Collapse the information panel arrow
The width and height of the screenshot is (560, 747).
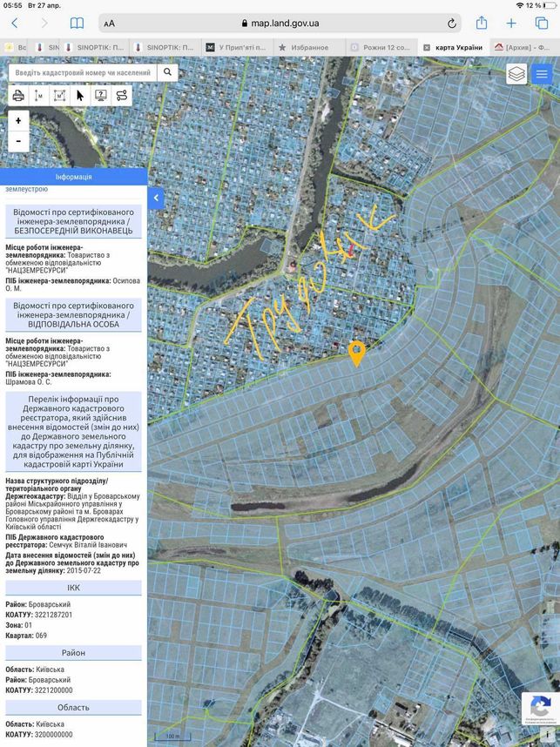point(156,199)
